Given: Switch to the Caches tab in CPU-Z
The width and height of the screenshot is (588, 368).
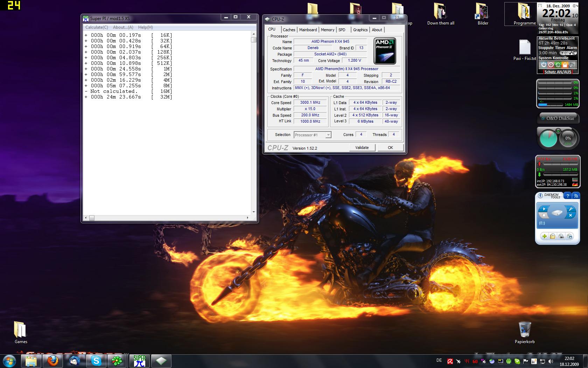Looking at the screenshot, I should (x=289, y=30).
